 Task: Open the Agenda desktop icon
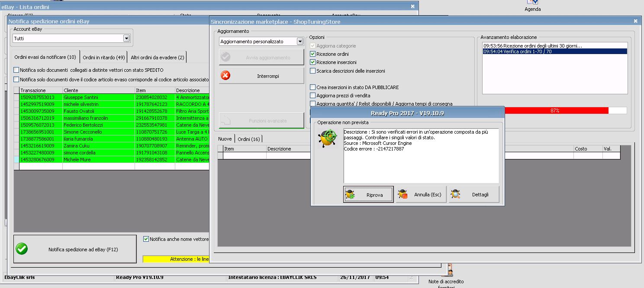coord(532,6)
